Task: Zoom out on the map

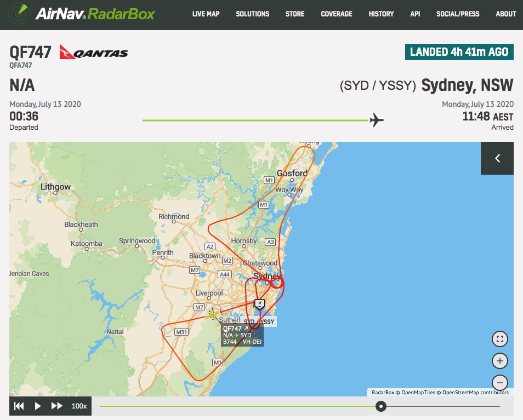Action: pyautogui.click(x=499, y=382)
